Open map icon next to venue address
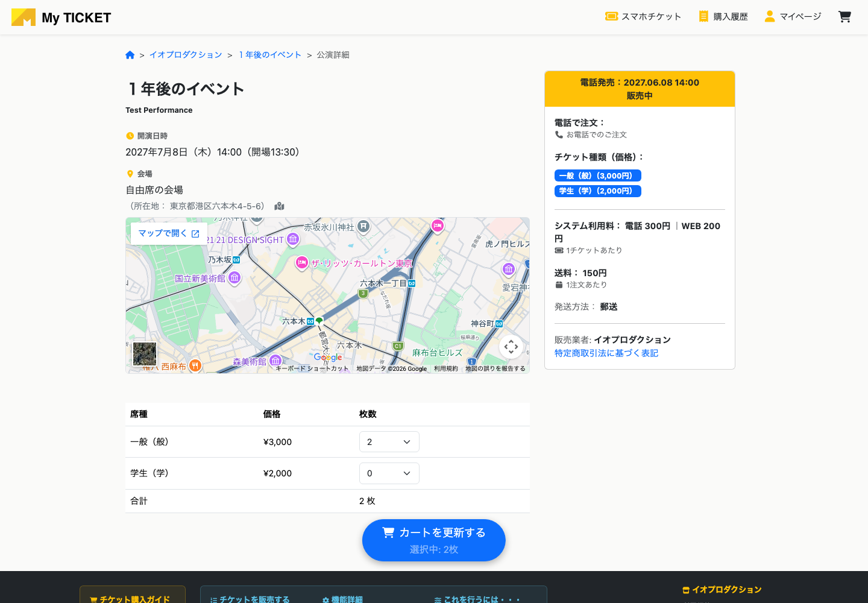 tap(279, 206)
